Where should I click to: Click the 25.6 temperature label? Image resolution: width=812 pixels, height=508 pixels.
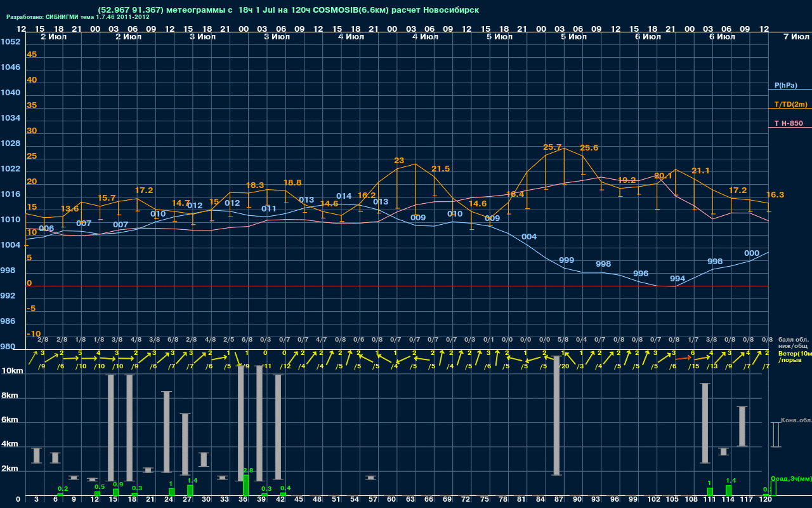click(x=589, y=148)
